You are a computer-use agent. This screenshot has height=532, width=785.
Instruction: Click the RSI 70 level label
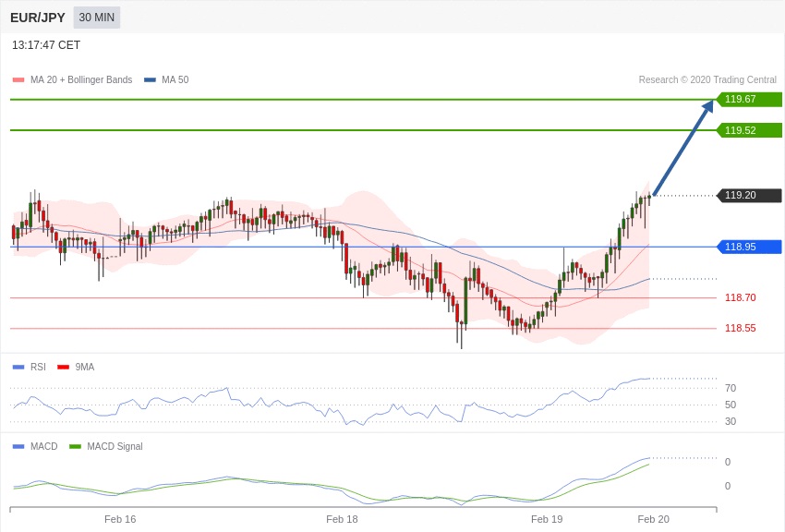[731, 388]
